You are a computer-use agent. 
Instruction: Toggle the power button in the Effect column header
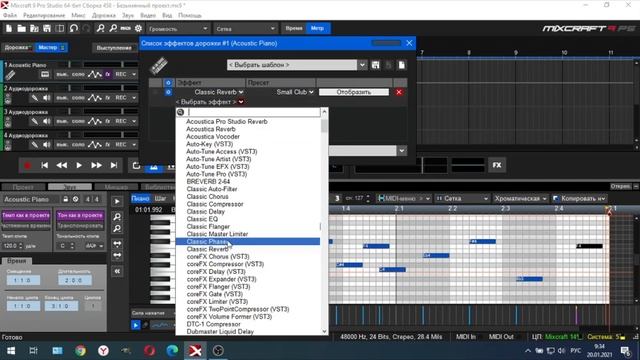[x=168, y=82]
